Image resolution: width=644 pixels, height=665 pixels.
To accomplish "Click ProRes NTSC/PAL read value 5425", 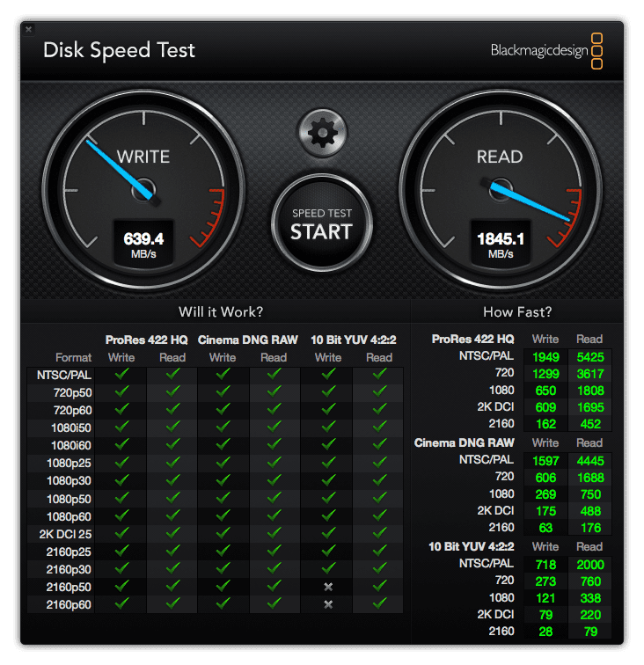I will click(590, 357).
